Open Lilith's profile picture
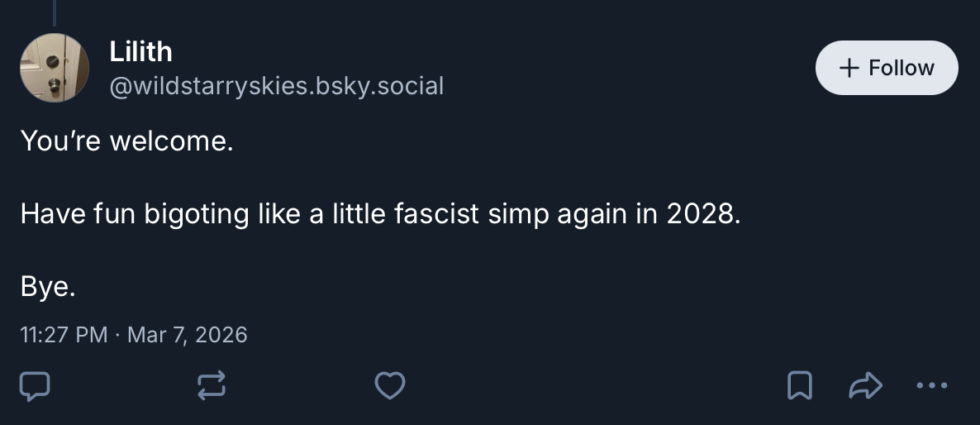This screenshot has height=425, width=980. [54, 68]
